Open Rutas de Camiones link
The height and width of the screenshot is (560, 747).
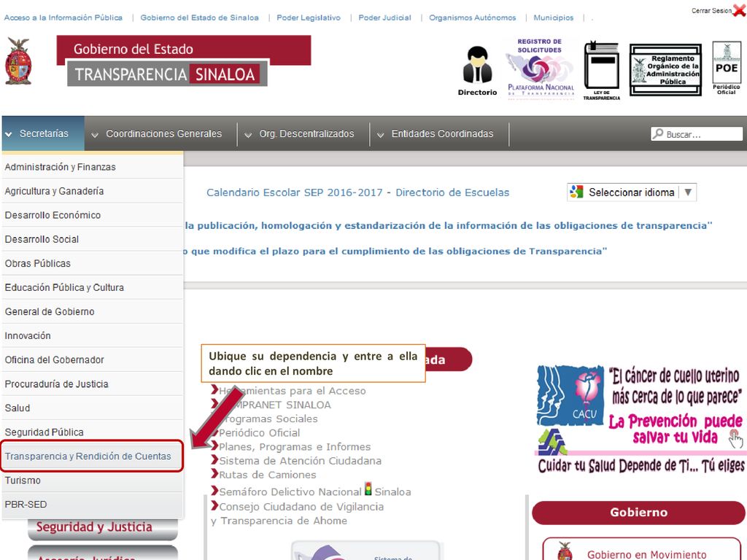point(267,475)
